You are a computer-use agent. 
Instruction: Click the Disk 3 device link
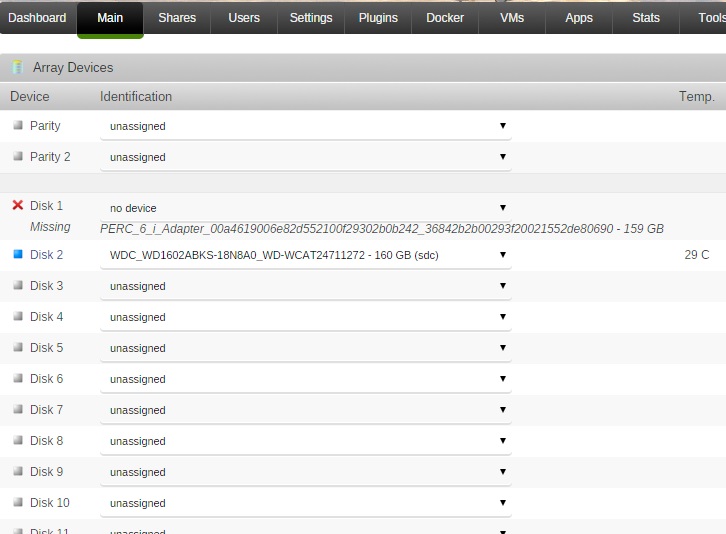point(46,286)
